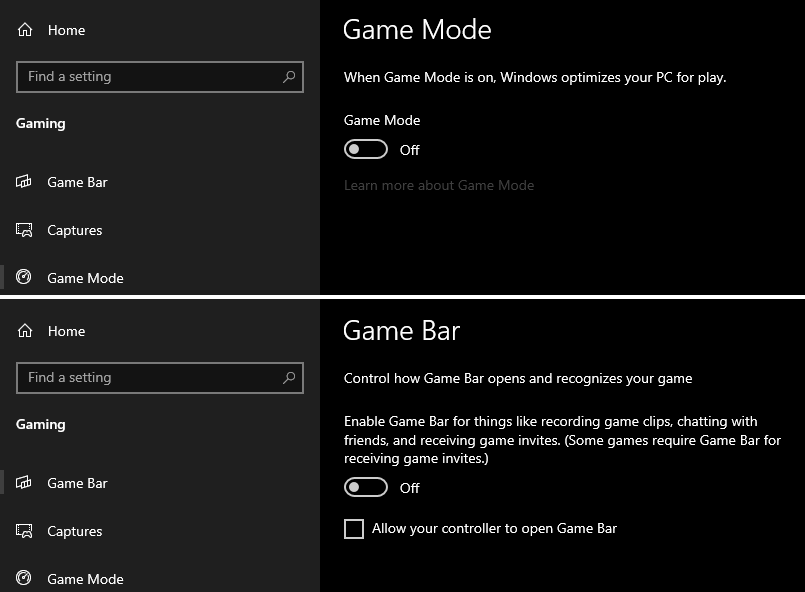Screen dimensions: 805x592
Task: Check Allow your controller to open Game Bar
Action: (354, 529)
